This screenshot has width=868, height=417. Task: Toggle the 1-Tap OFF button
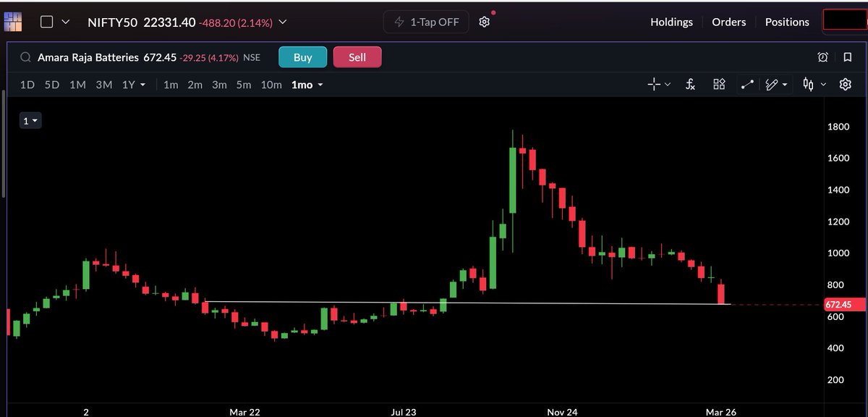coord(426,22)
